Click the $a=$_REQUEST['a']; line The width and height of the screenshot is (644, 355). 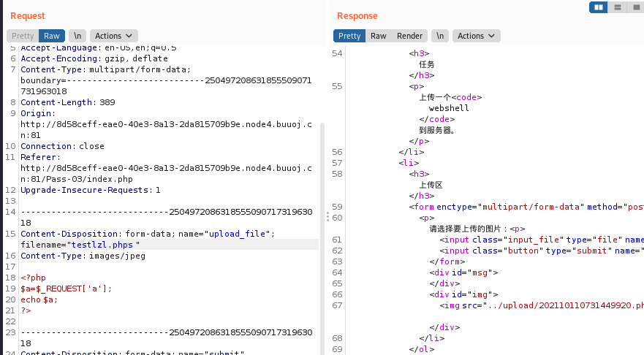(x=66, y=289)
